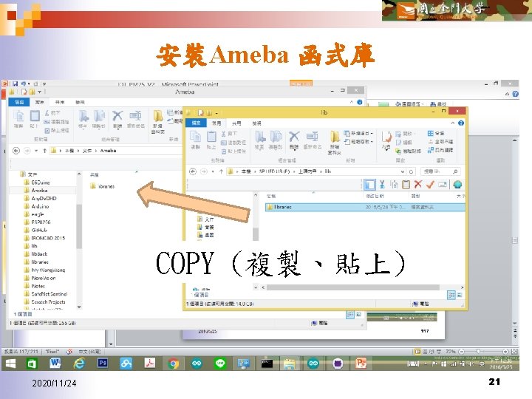532x399 pixels.
Task: Click Back arrow in lib window navigation
Action: pyautogui.click(x=193, y=171)
